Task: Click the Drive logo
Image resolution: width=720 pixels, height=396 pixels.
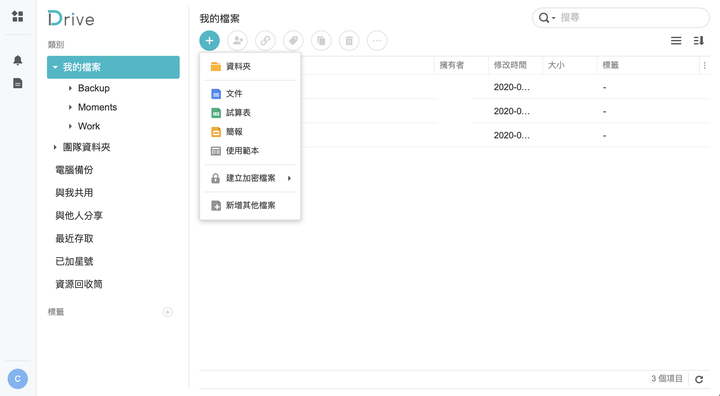Action: pyautogui.click(x=71, y=18)
